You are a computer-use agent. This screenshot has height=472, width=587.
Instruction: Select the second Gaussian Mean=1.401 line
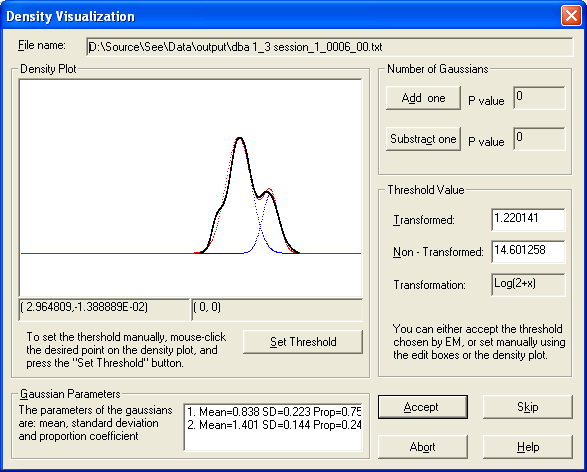[x=274, y=425]
